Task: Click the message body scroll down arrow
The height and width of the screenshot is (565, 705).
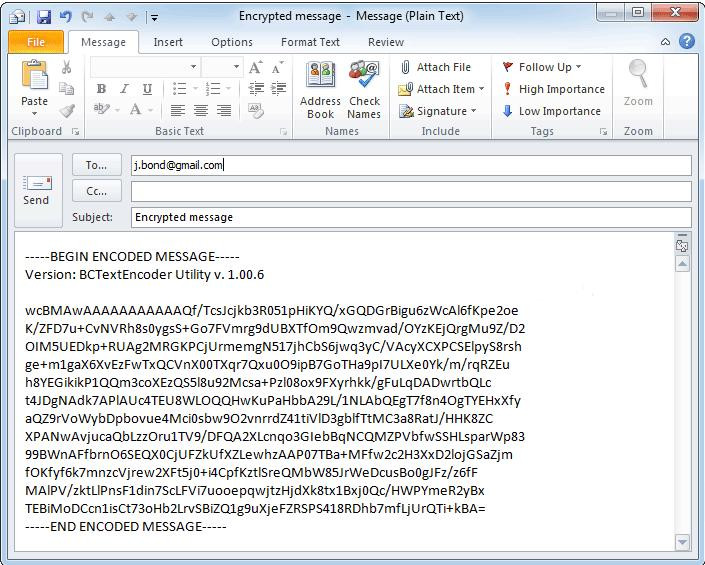Action: point(682,542)
